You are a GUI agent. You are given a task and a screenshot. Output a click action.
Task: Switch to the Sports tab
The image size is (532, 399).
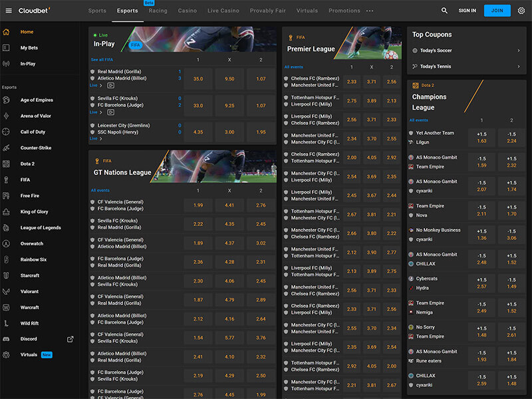pos(97,11)
